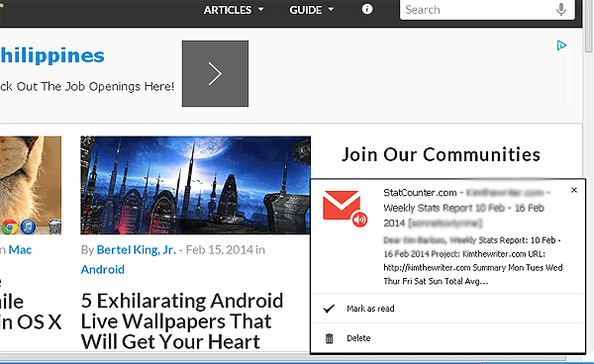This screenshot has width=594, height=364.
Task: Click the page's vertical scrollbar thumb
Action: point(588,26)
